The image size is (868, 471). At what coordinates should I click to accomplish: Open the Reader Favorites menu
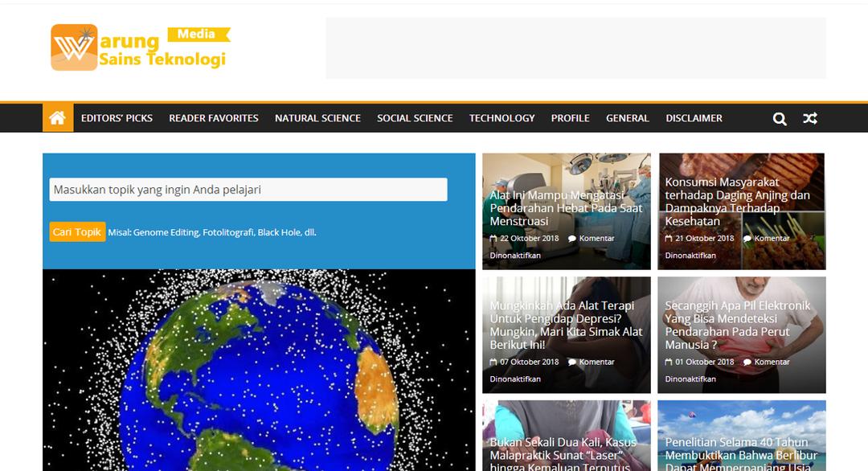coord(214,118)
